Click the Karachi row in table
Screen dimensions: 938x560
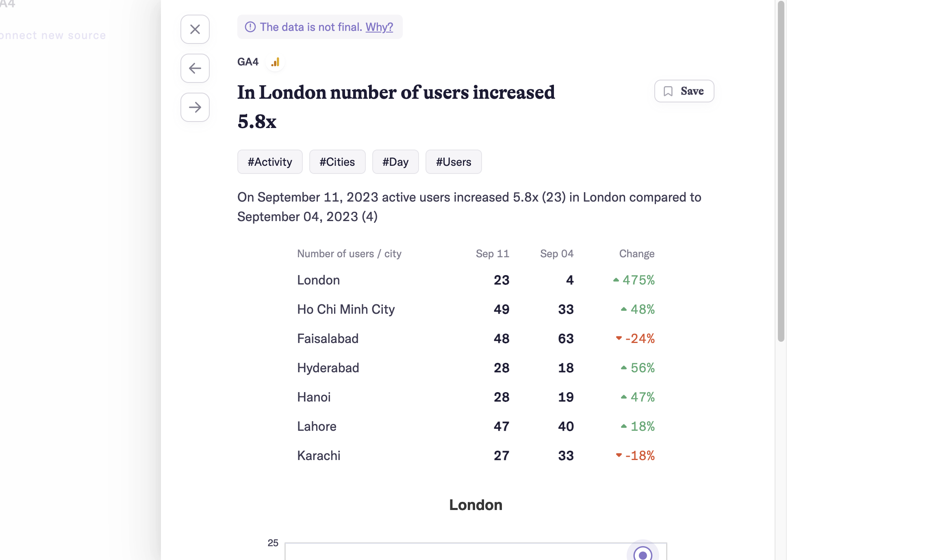476,456
